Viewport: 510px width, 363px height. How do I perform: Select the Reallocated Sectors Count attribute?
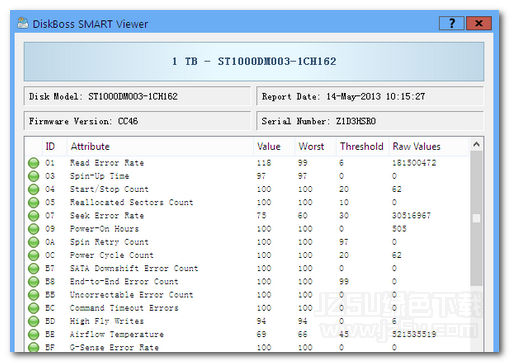pyautogui.click(x=131, y=202)
